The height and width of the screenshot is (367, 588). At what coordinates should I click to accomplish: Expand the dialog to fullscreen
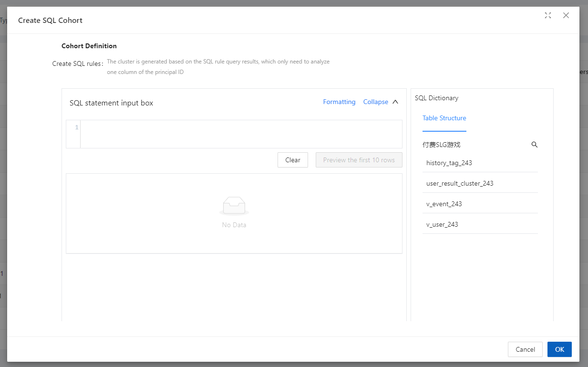coord(548,15)
